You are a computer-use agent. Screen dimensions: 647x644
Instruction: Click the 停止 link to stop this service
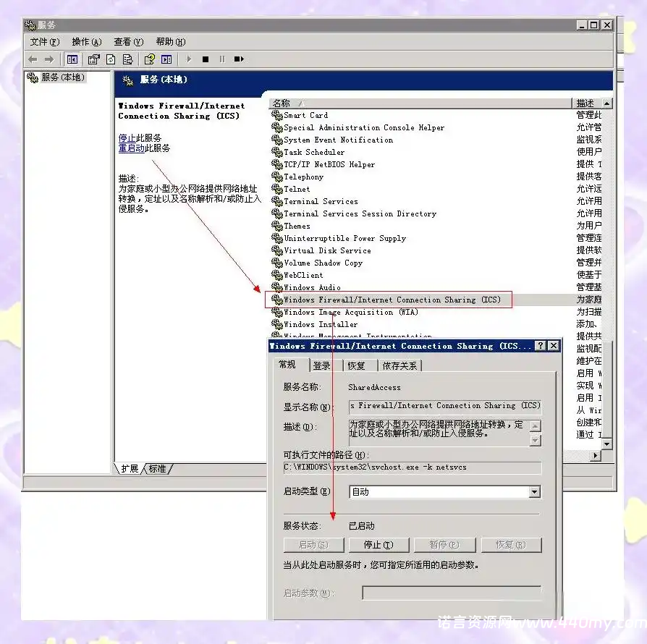[127, 137]
